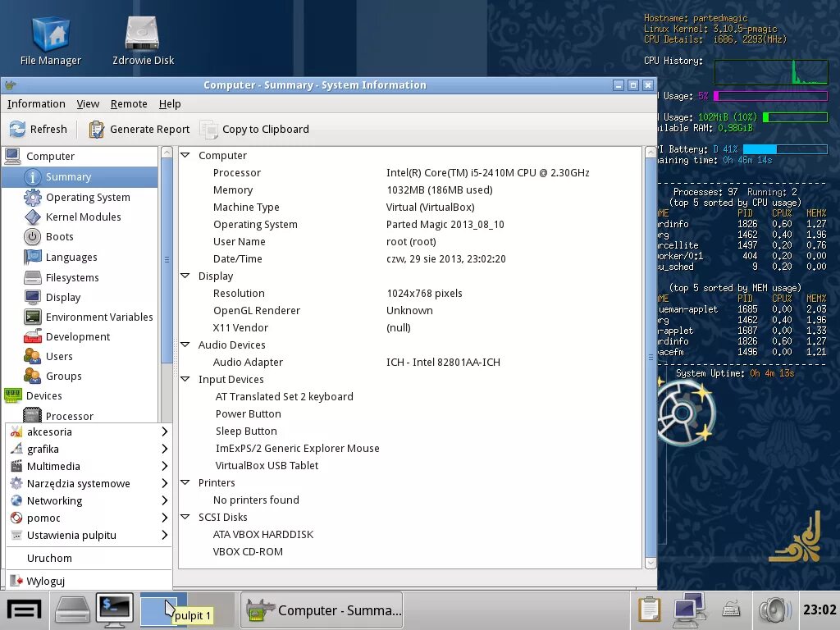Click the speaker icon in the tray
The image size is (840, 630).
[774, 609]
